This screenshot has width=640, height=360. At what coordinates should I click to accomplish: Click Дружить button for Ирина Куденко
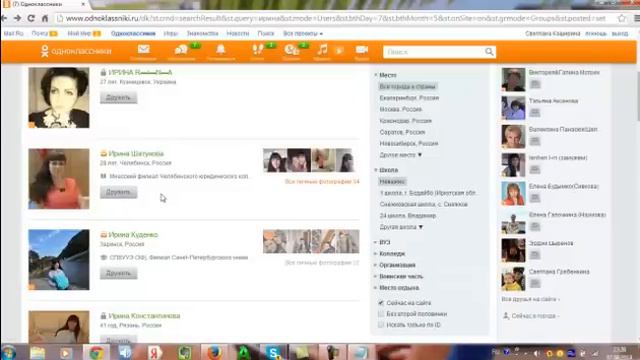point(118,273)
